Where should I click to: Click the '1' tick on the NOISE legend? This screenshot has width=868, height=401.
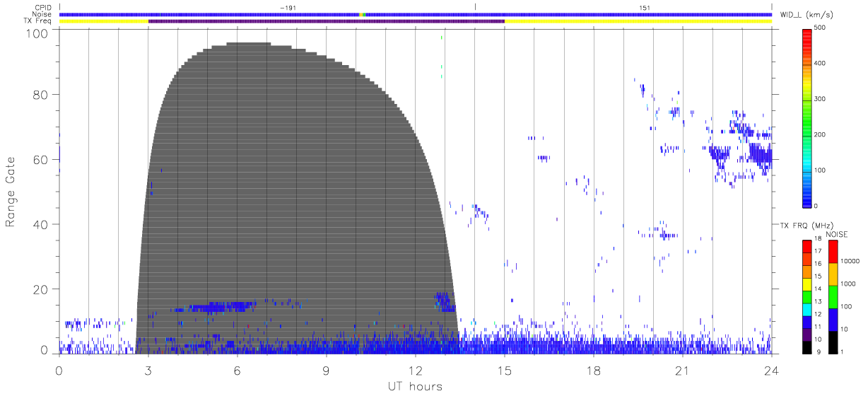(x=842, y=352)
